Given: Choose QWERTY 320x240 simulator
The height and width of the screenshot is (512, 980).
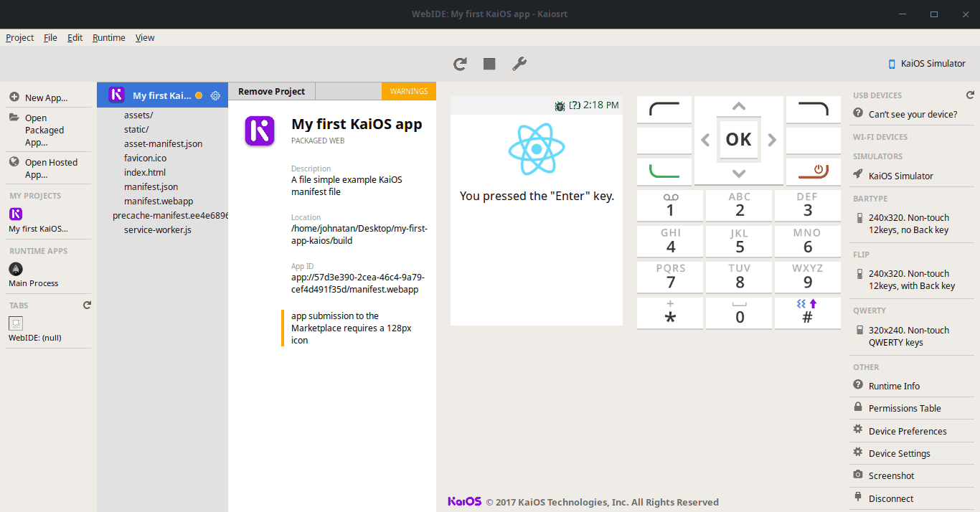Looking at the screenshot, I should coord(913,336).
